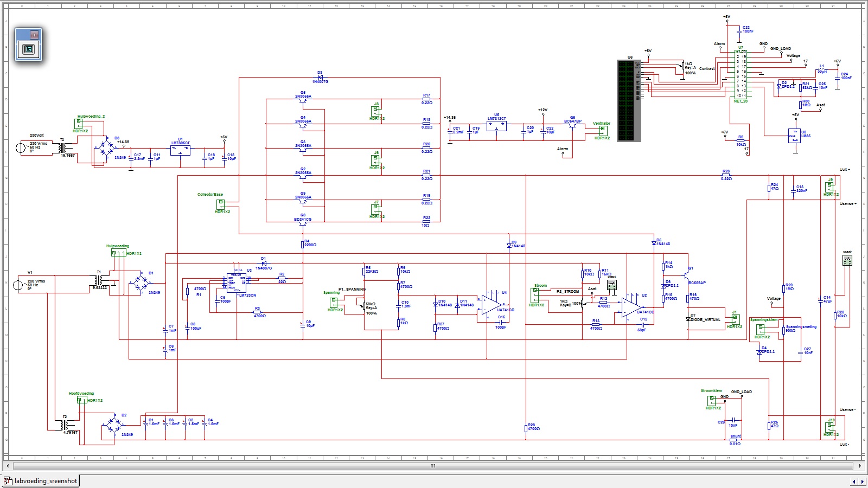Click the R4 2200Ω resistor label
Image resolution: width=868 pixels, height=488 pixels.
[x=310, y=243]
